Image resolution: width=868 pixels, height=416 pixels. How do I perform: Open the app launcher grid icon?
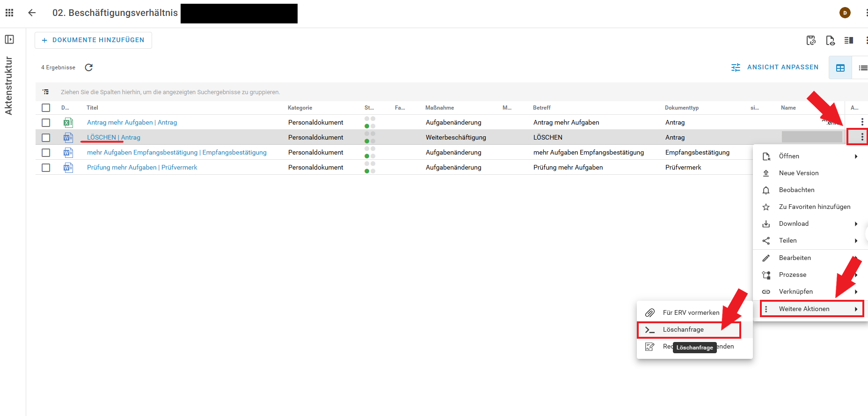tap(9, 13)
